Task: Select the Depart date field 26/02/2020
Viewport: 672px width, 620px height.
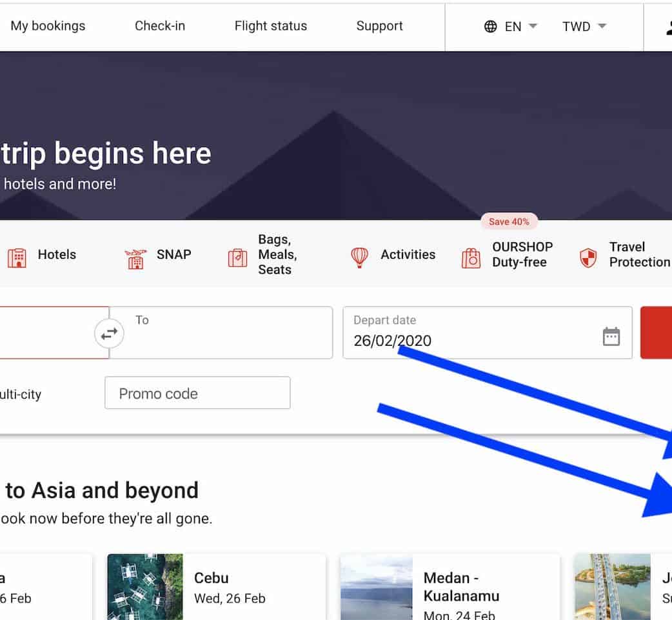Action: point(471,333)
